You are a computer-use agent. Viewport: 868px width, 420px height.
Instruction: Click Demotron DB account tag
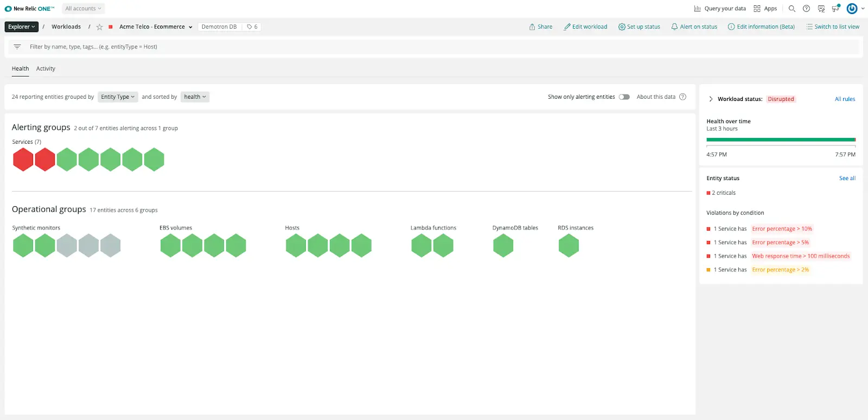[x=219, y=27]
